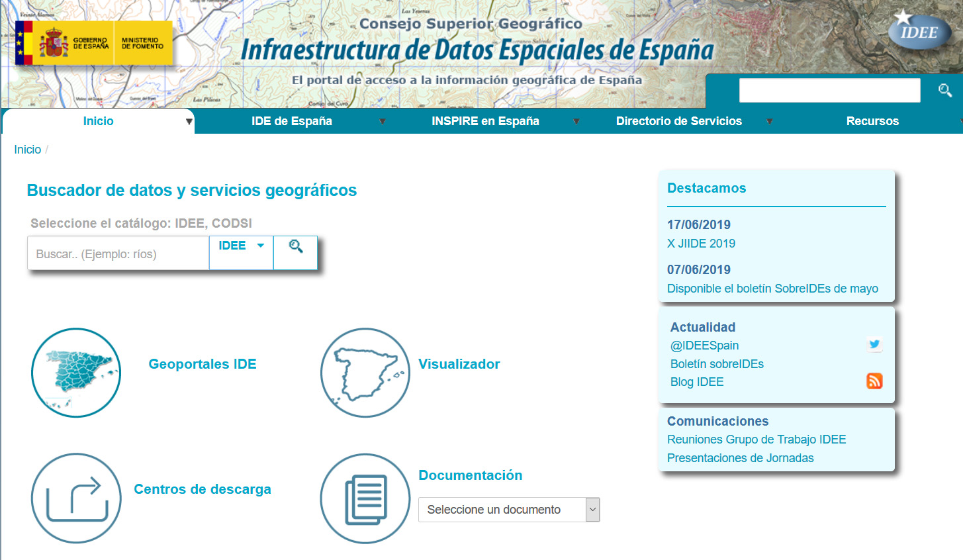Open the Seleccione un documento dropdown
963x560 pixels.
509,510
